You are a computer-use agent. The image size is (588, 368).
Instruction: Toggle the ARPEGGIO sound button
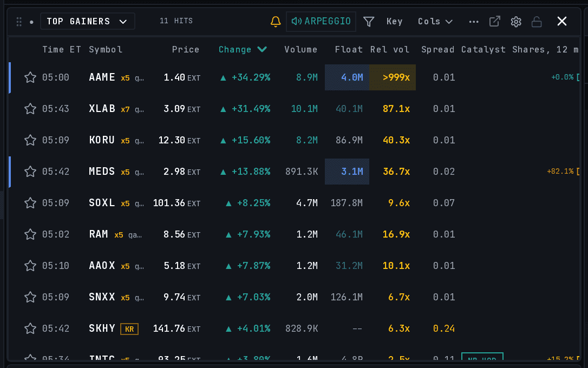click(321, 21)
